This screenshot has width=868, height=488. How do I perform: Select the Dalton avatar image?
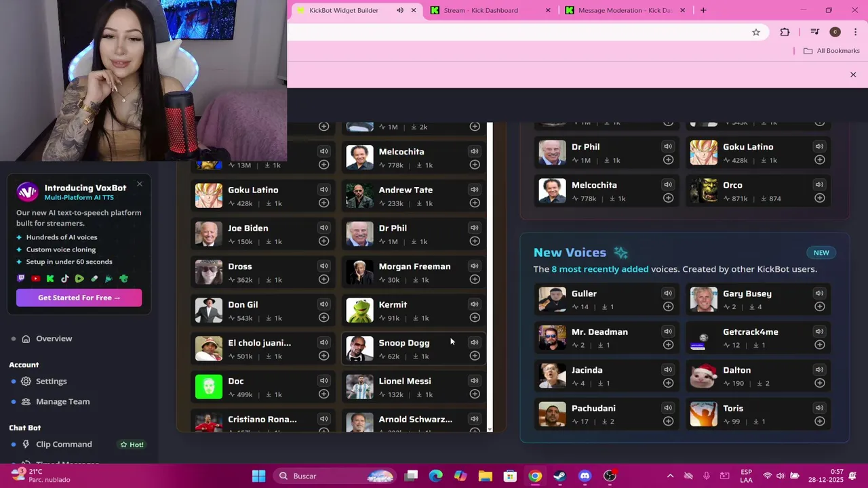click(703, 376)
